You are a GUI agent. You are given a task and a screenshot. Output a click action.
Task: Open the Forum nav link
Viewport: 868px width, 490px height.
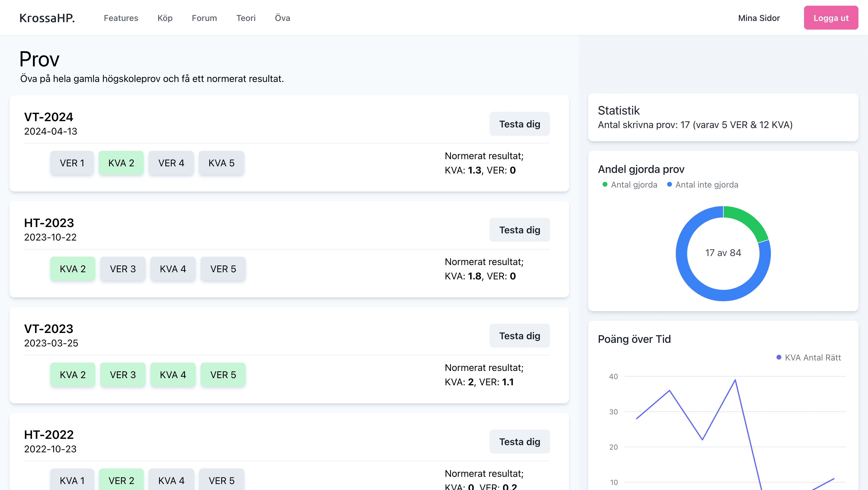(204, 18)
